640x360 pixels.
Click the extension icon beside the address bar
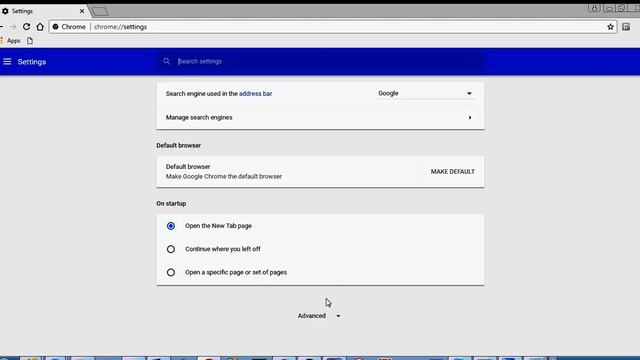626,27
